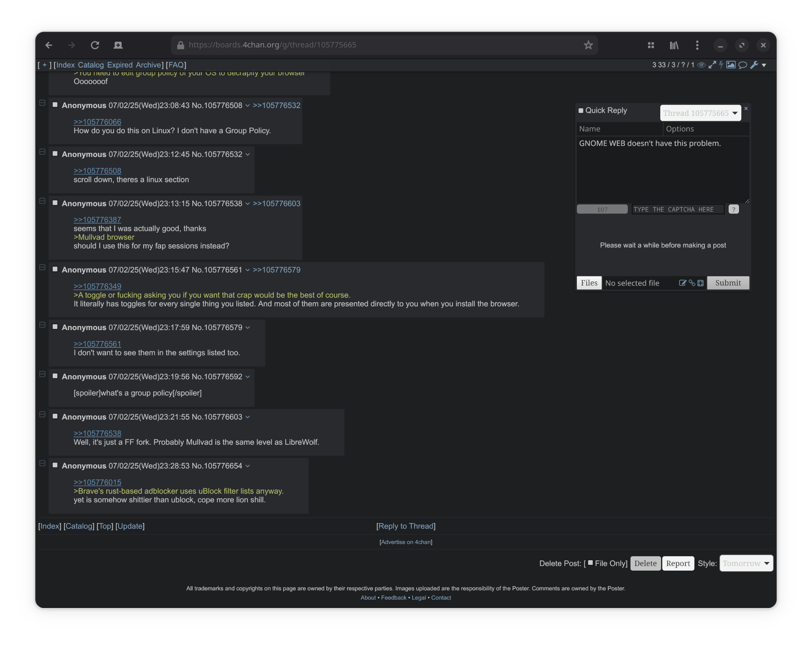Viewport: 812px width, 647px height.
Task: Open header dropdown triangle menu
Action: point(764,65)
